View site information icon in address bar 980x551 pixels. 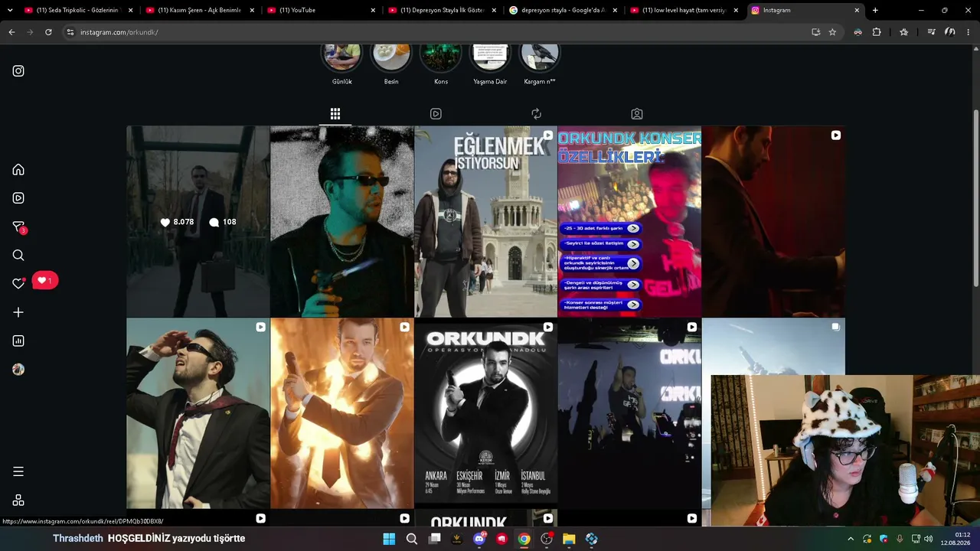pyautogui.click(x=70, y=32)
